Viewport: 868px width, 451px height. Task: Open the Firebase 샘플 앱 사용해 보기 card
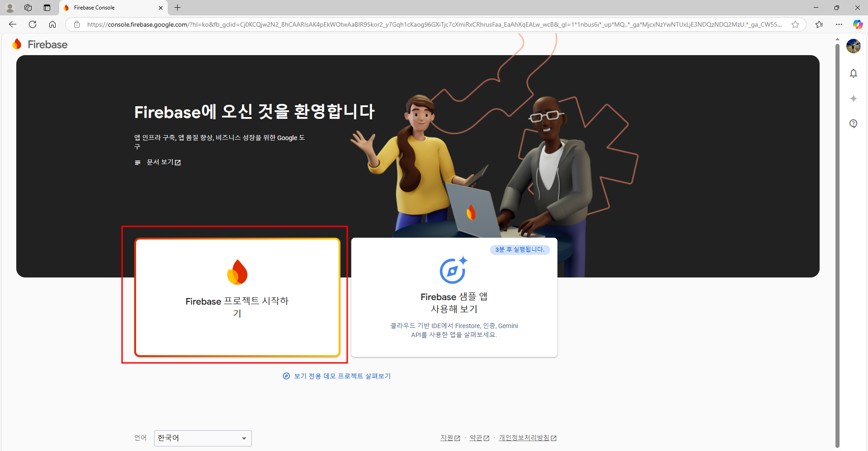click(x=454, y=297)
